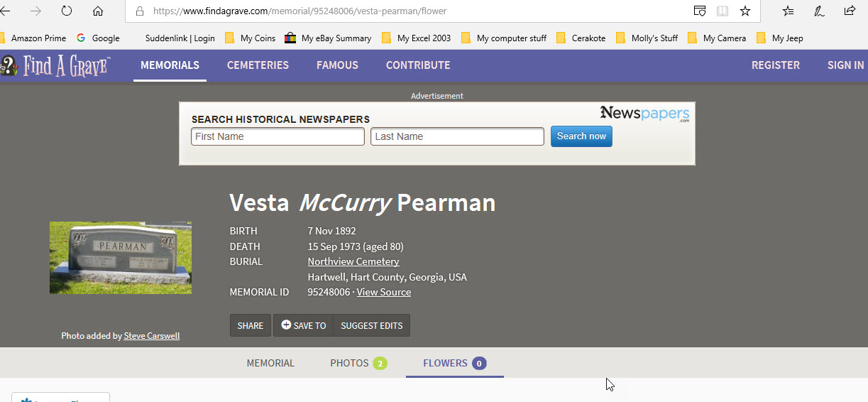Click the REGISTER link
Viewport: 868px width, 402px height.
click(776, 65)
